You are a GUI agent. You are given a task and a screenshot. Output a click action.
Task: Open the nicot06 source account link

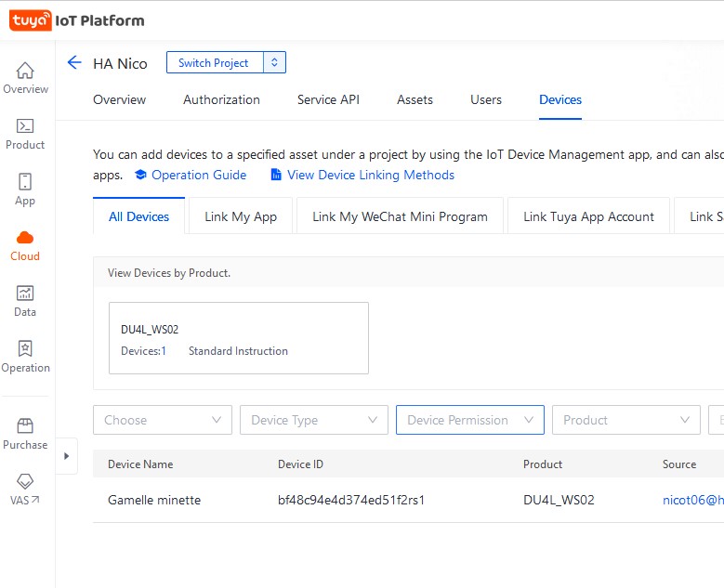coord(693,500)
